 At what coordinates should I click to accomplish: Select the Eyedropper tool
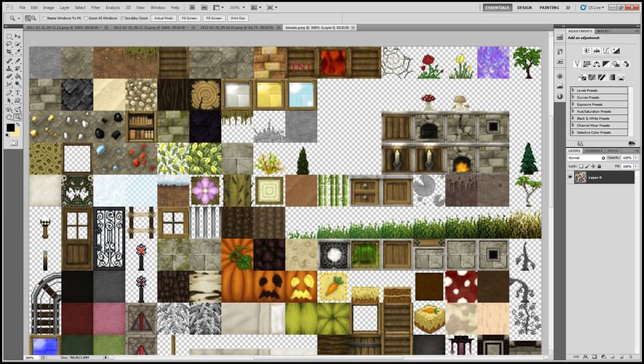pos(17,51)
